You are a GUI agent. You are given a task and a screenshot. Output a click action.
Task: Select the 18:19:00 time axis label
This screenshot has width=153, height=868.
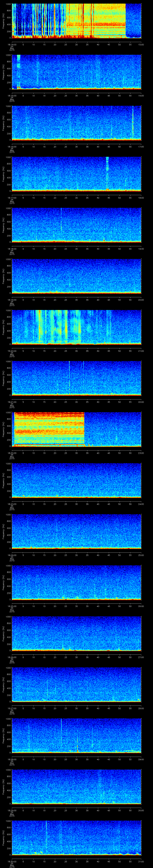click(x=12, y=300)
